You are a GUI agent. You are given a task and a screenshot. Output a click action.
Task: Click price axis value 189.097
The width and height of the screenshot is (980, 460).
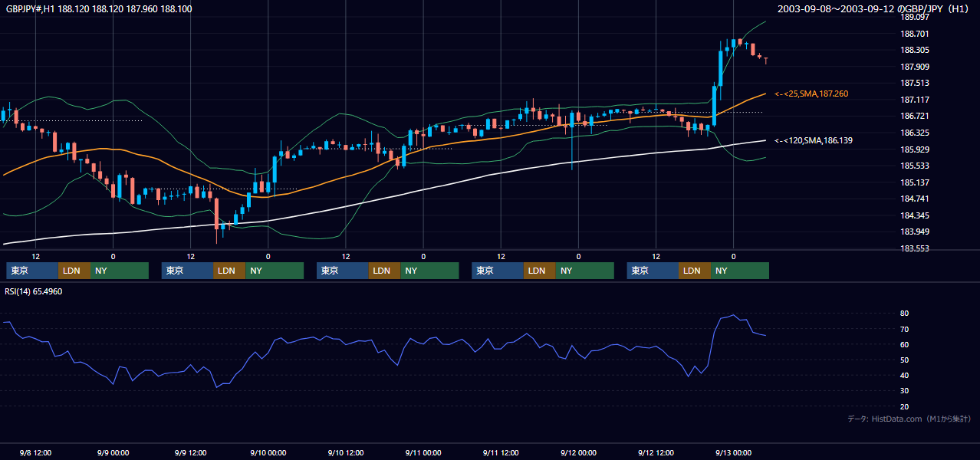point(915,17)
